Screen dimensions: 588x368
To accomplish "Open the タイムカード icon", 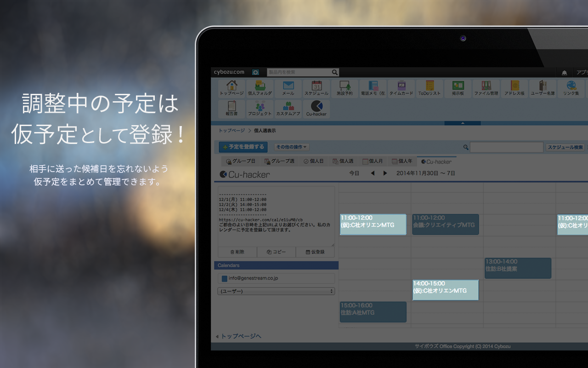I will (401, 88).
